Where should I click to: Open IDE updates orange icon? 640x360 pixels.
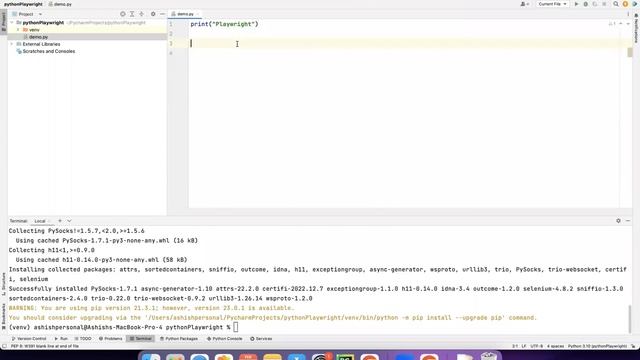click(x=625, y=4)
